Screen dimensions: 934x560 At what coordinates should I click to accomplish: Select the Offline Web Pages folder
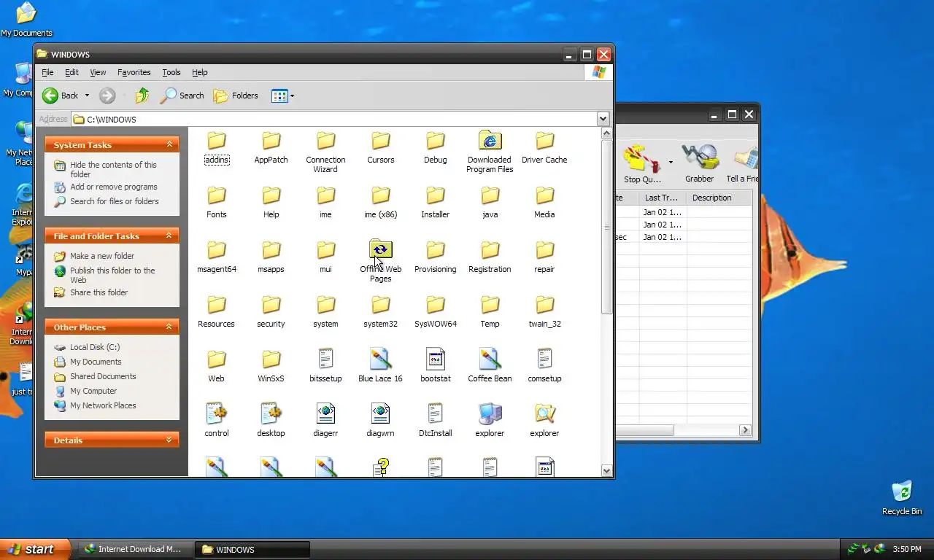coord(380,261)
